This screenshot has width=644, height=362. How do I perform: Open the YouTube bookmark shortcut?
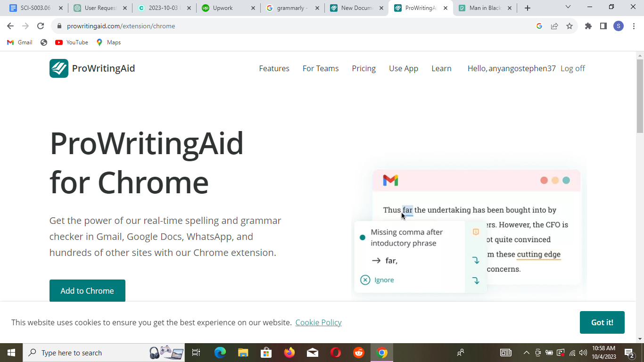coord(71,42)
